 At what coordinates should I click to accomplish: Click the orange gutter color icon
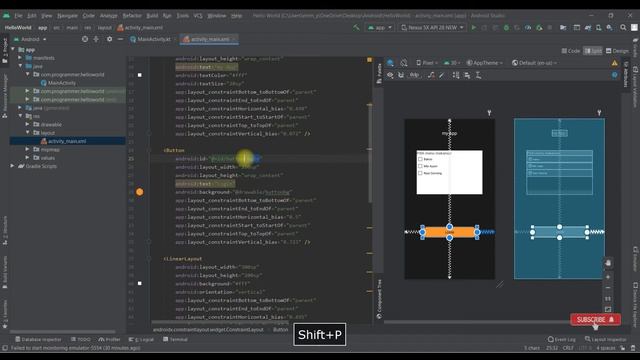[x=140, y=192]
